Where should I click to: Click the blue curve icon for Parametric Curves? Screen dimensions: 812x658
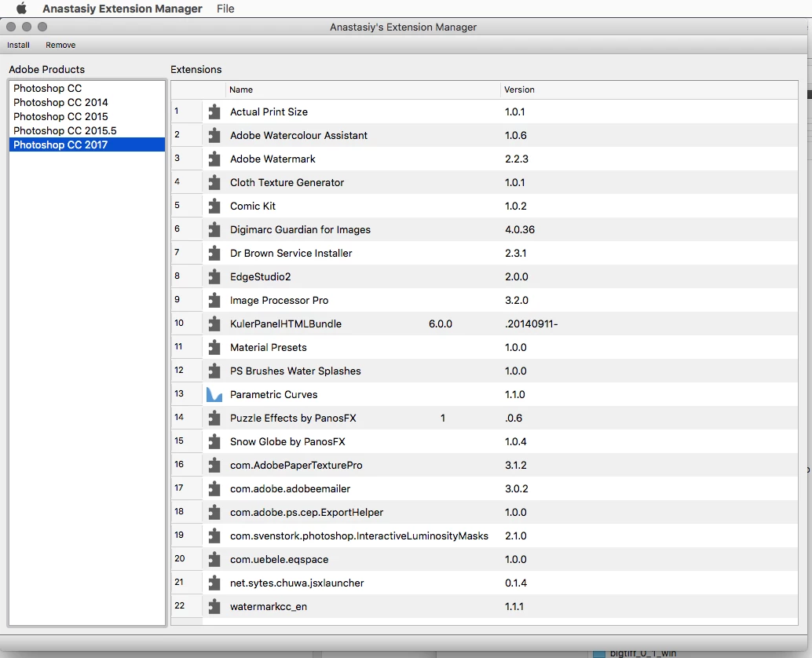coord(214,394)
